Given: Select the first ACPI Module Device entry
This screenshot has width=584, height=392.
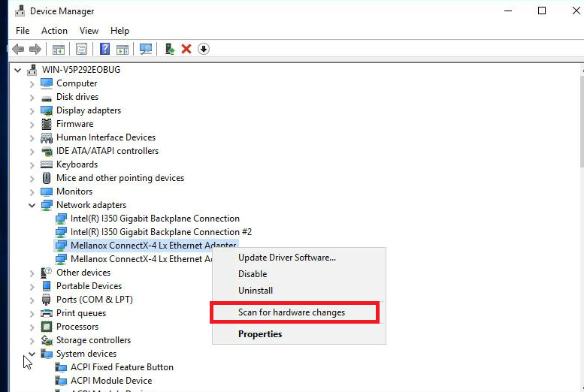Looking at the screenshot, I should (x=111, y=381).
